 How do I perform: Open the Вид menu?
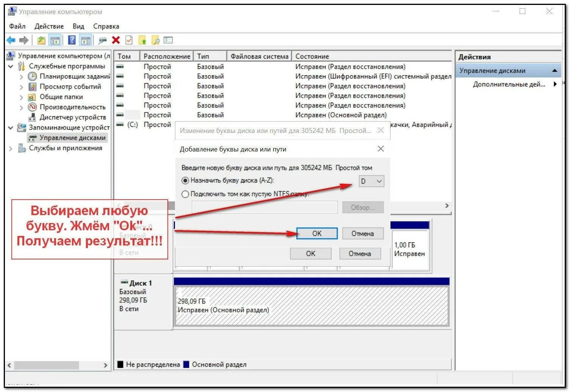tap(78, 26)
